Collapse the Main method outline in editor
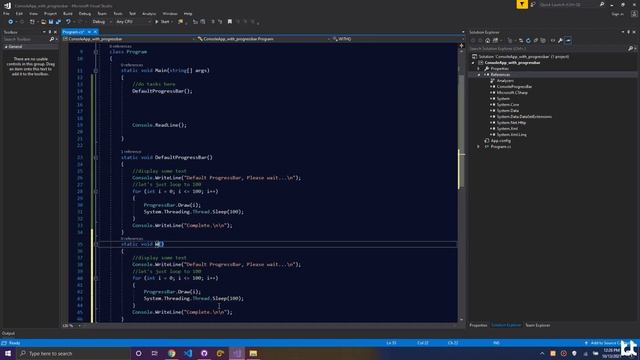Viewport: 640px width, 360px height. point(96,70)
